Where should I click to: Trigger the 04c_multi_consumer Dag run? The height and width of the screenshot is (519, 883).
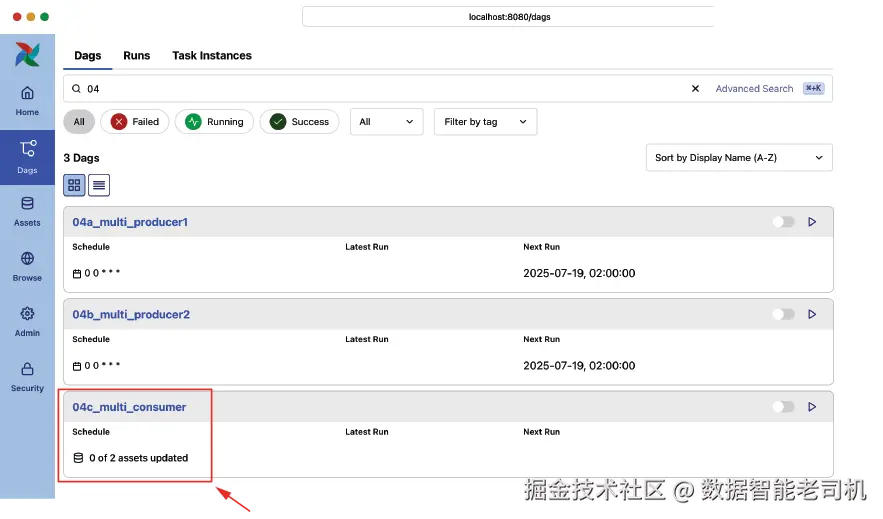pyautogui.click(x=812, y=406)
